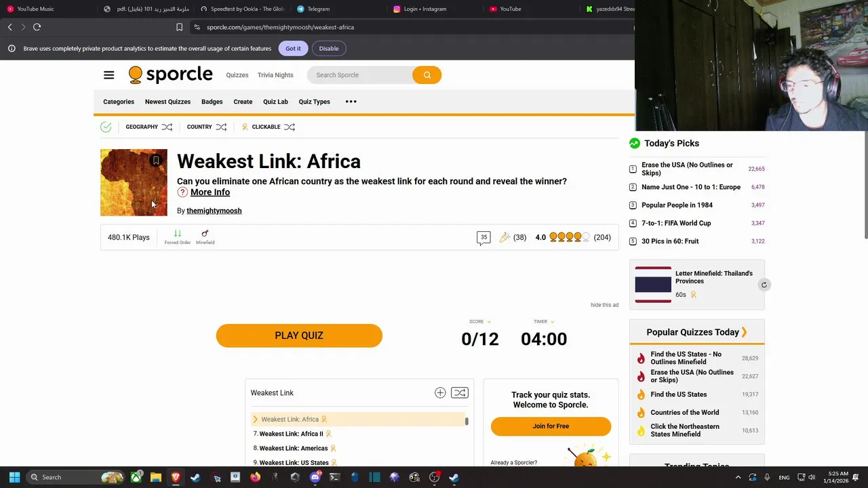Disable Brave product analytics

coord(329,48)
